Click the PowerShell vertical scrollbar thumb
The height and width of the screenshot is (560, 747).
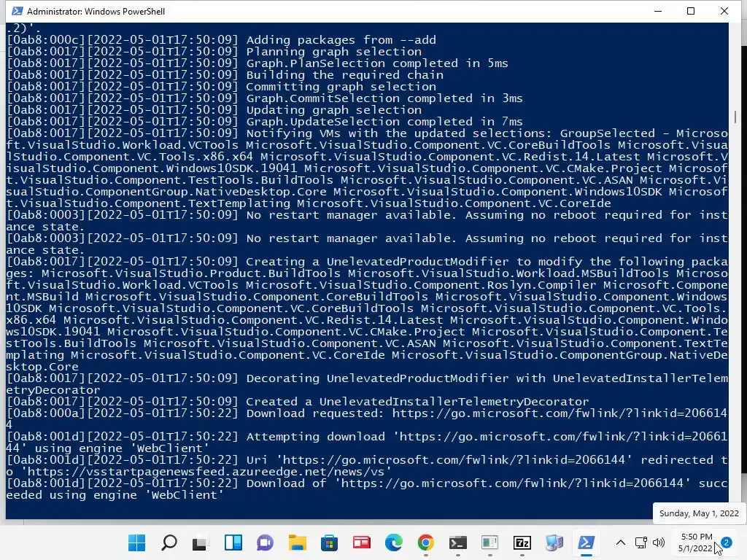(735, 117)
